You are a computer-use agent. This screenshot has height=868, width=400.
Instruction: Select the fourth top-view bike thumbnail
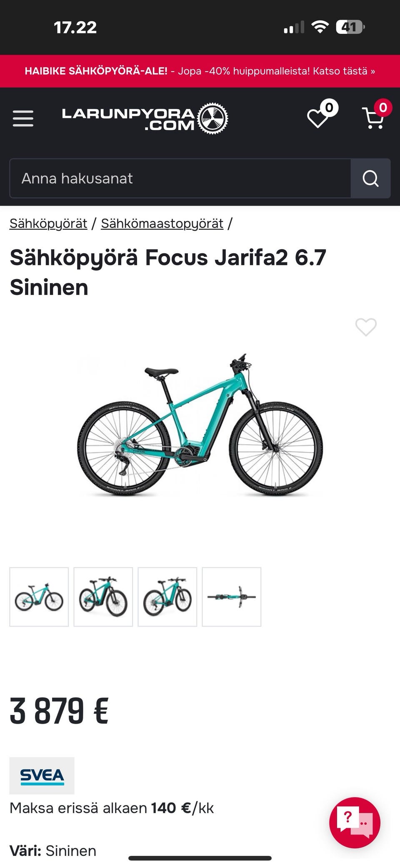pyautogui.click(x=232, y=597)
